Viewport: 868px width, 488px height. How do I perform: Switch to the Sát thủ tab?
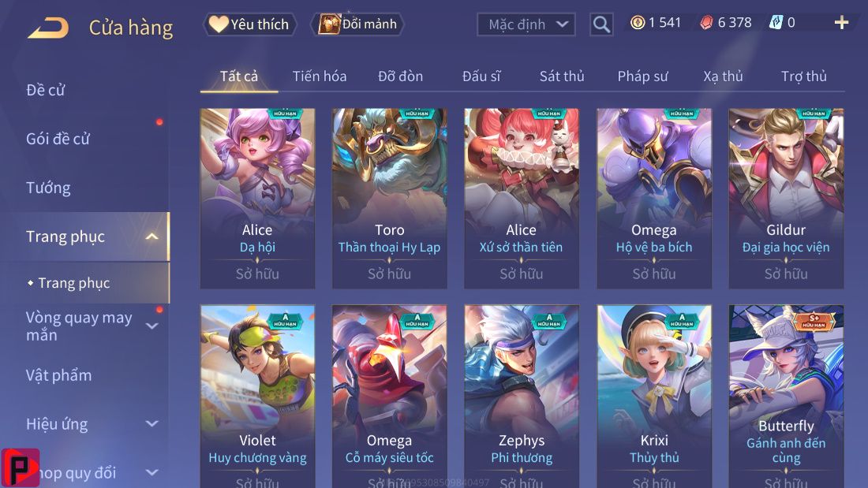click(x=562, y=76)
